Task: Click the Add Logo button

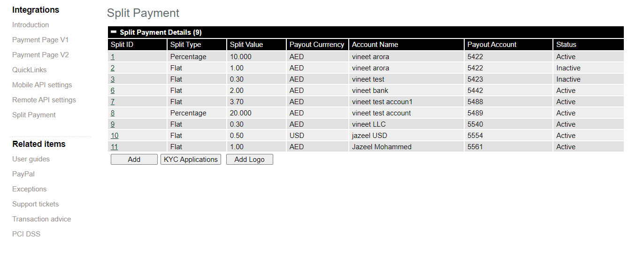Action: [250, 160]
